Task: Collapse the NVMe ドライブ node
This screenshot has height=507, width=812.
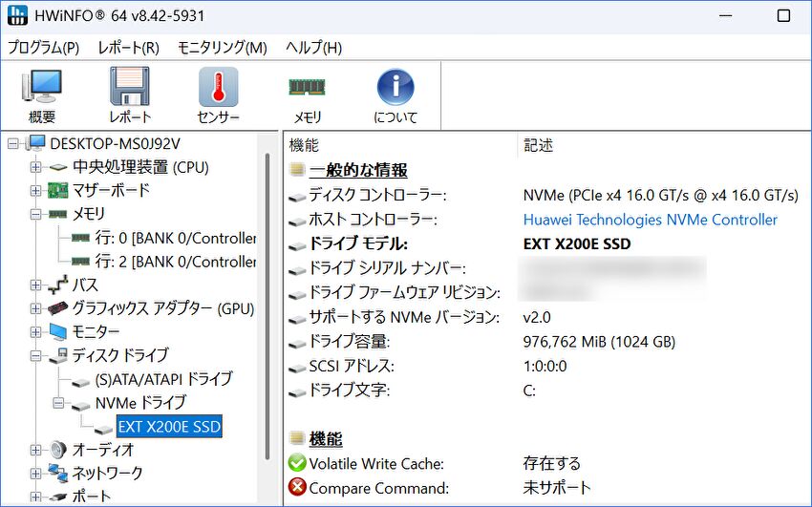Action: (x=59, y=403)
